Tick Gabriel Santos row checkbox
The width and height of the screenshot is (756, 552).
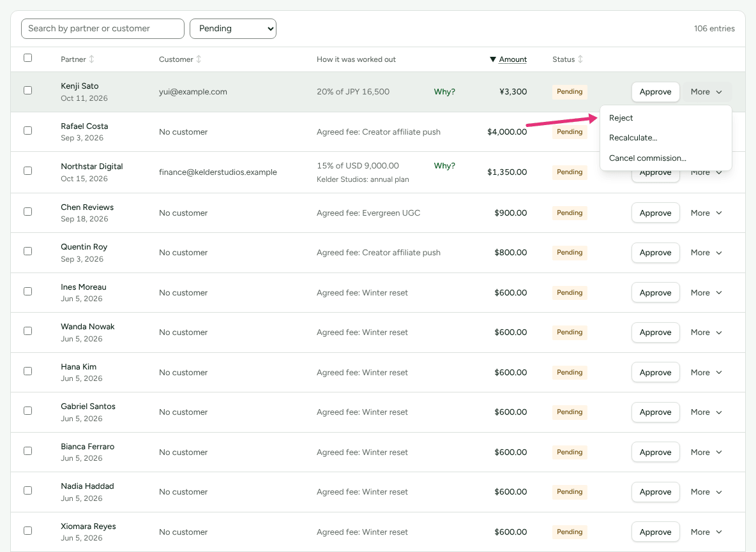click(x=28, y=411)
